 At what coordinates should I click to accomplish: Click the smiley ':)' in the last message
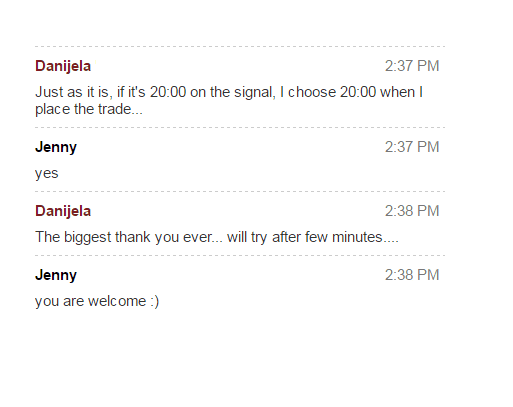(155, 301)
